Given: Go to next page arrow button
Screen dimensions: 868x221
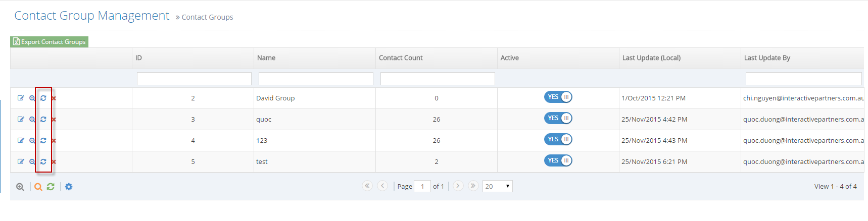Looking at the screenshot, I should coord(458,186).
